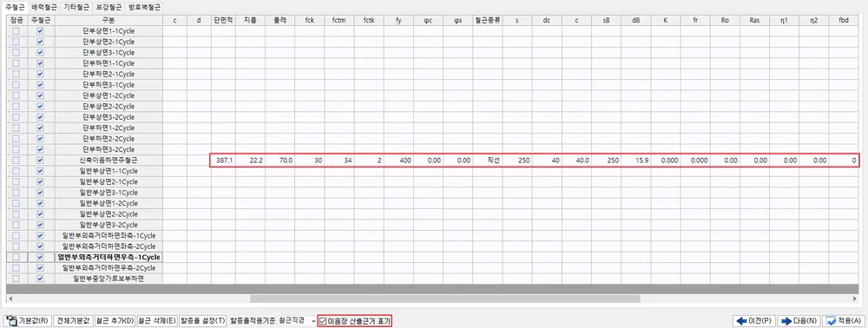Select the 단부상면1-2Cycle row label
The width and height of the screenshot is (868, 328).
point(108,95)
